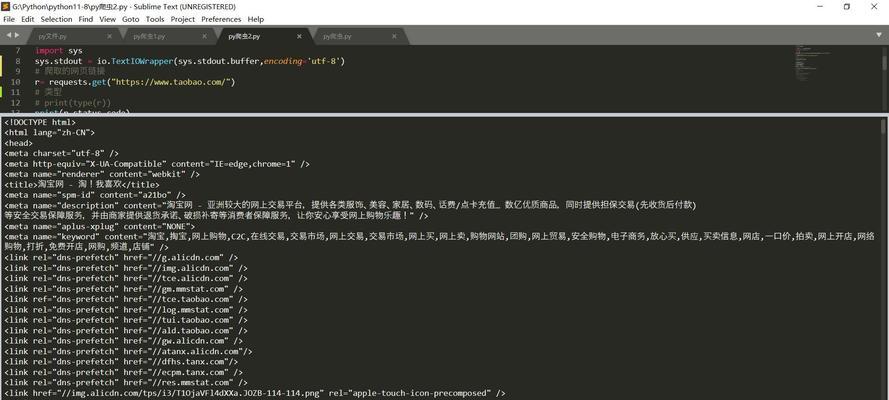This screenshot has width=889, height=400.
Task: Click the atanx.alicdn.com link line
Action: [x=128, y=351]
